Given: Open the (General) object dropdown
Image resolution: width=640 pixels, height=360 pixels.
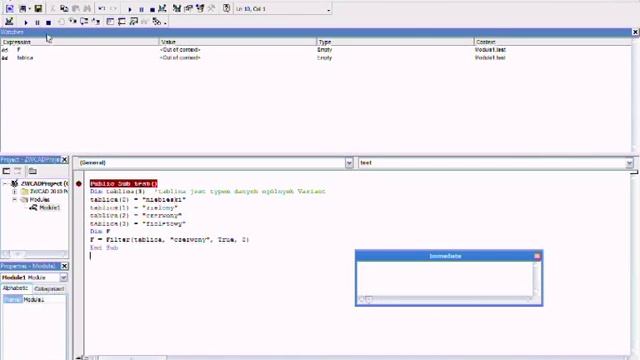Looking at the screenshot, I should (349, 163).
